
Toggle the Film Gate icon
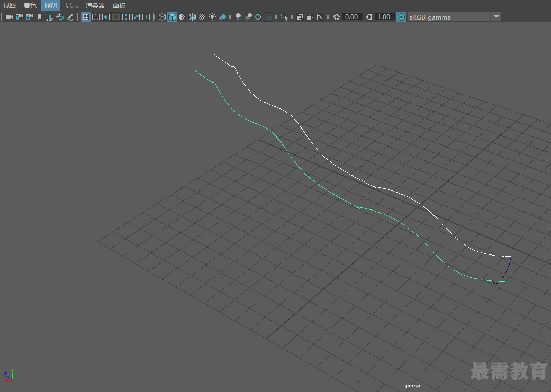[96, 17]
